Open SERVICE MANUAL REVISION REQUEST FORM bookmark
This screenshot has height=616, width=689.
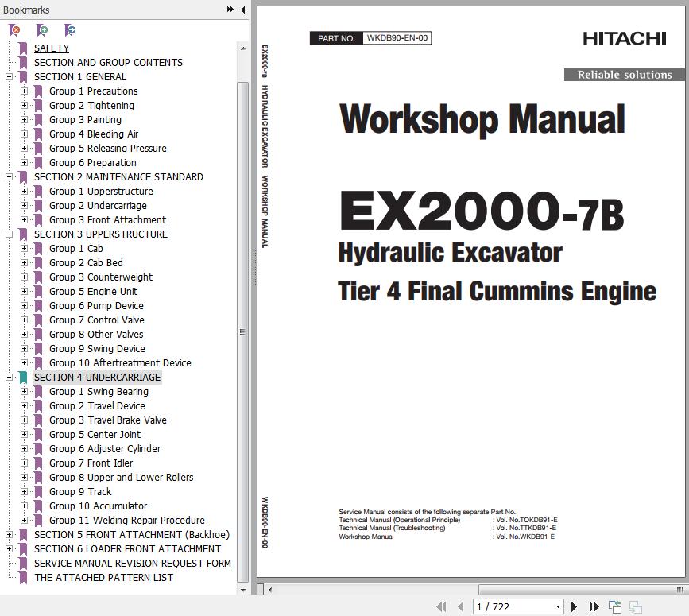click(x=132, y=564)
